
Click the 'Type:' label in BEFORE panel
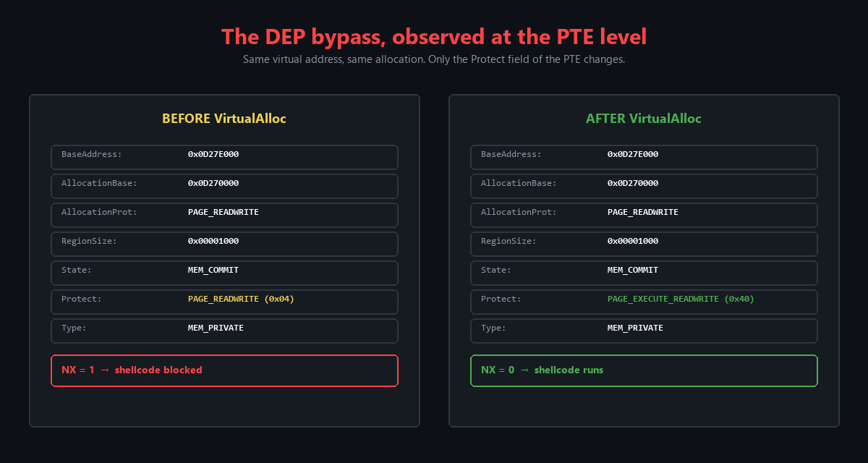coord(74,328)
